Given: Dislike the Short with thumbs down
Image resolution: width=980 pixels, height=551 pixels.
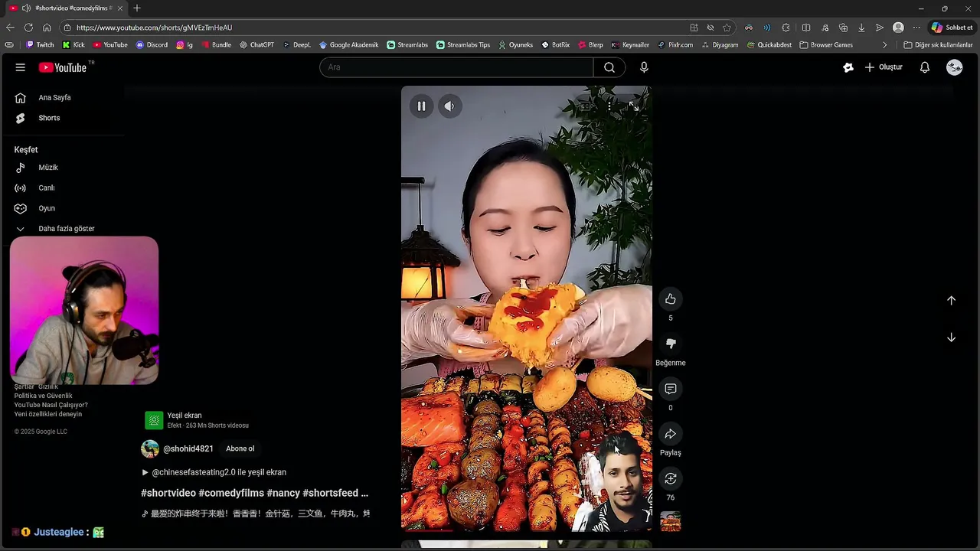Looking at the screenshot, I should (x=671, y=344).
